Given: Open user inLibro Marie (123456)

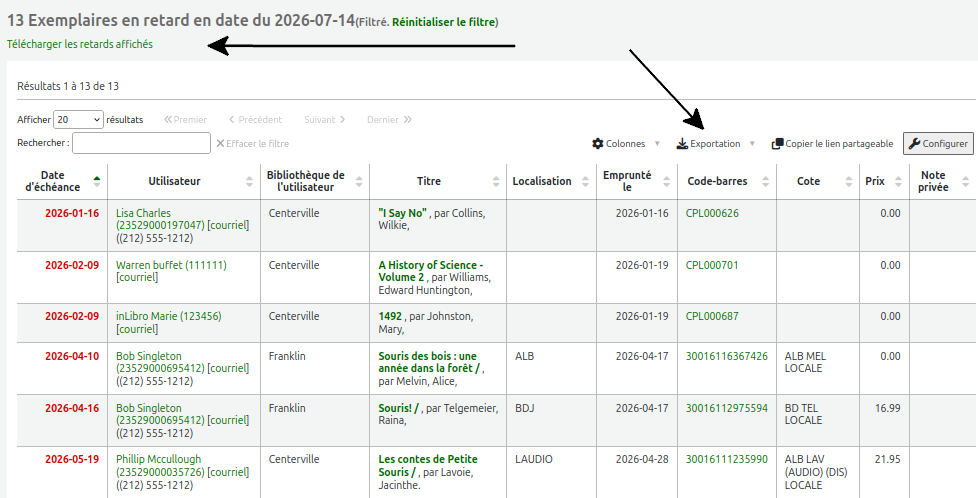Looking at the screenshot, I should pyautogui.click(x=168, y=316).
